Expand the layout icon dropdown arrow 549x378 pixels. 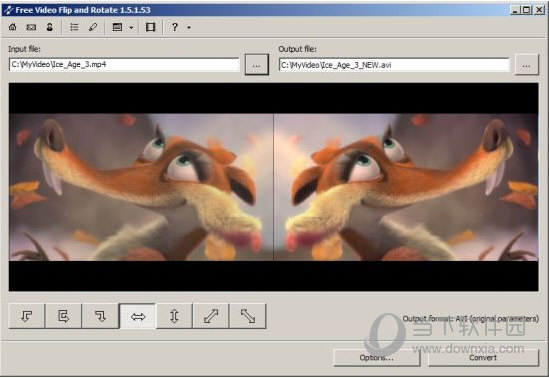131,27
